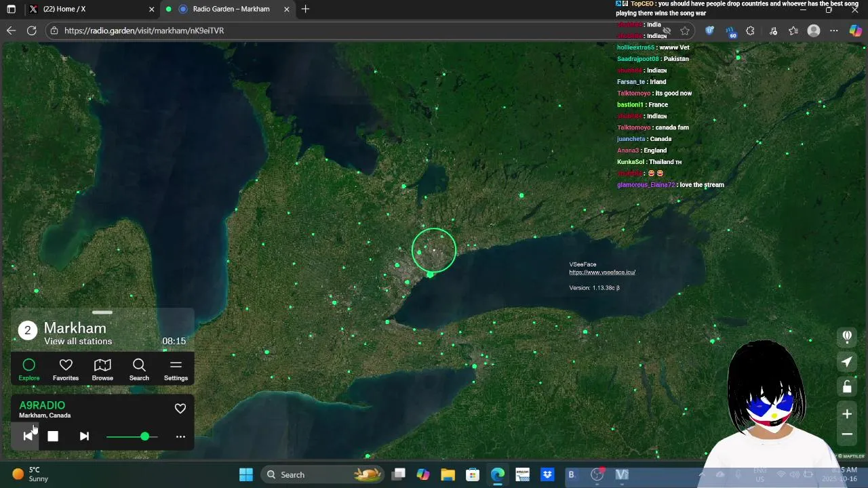Toggle the map lock icon
Screen dimensions: 868x488
click(847, 387)
